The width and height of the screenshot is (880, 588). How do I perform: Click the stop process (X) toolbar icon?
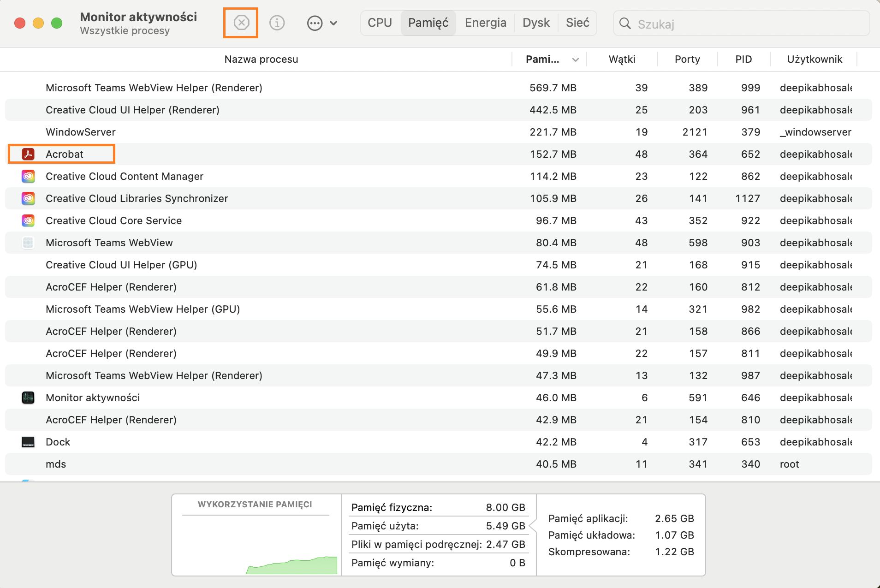241,23
